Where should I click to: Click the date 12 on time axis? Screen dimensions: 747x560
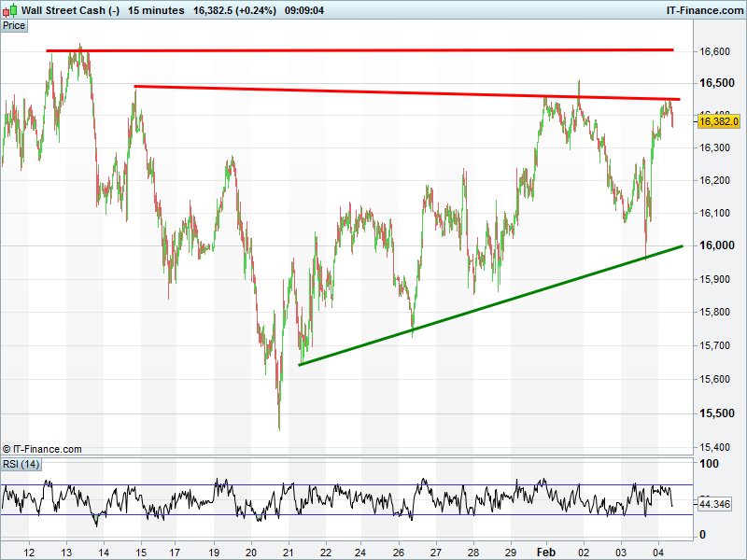pos(29,553)
